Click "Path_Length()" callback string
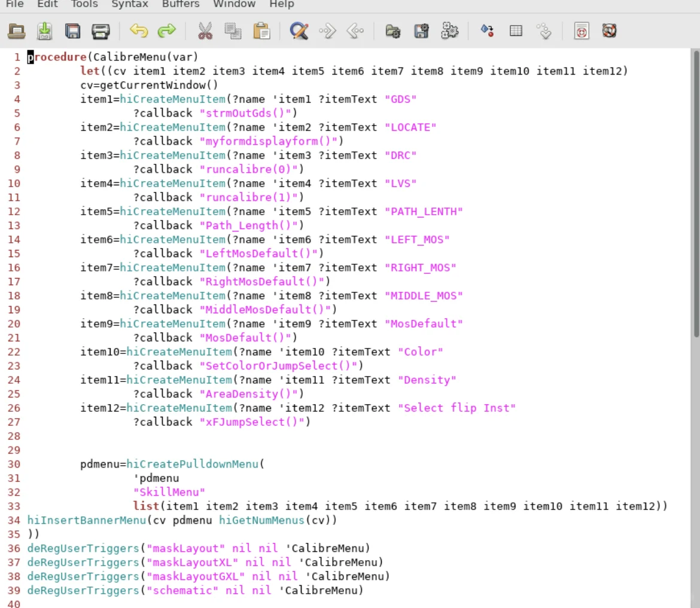Viewport: 700px width, 608px height. pyautogui.click(x=249, y=226)
